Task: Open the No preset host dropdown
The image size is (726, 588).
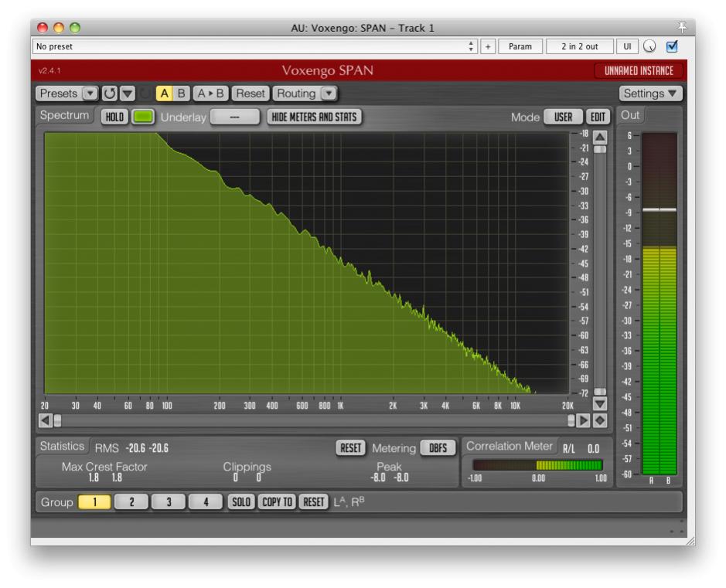Action: pos(255,46)
